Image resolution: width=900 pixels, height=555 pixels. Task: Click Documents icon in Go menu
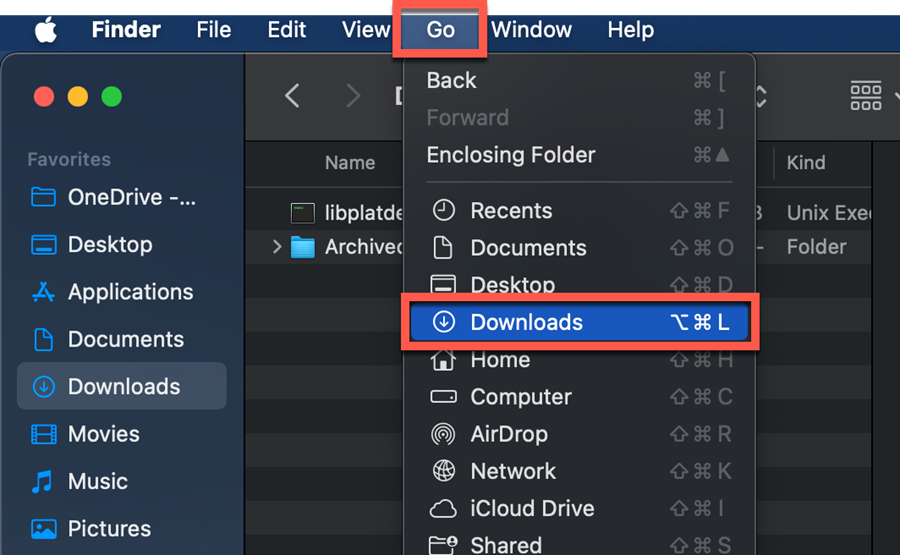pyautogui.click(x=443, y=248)
